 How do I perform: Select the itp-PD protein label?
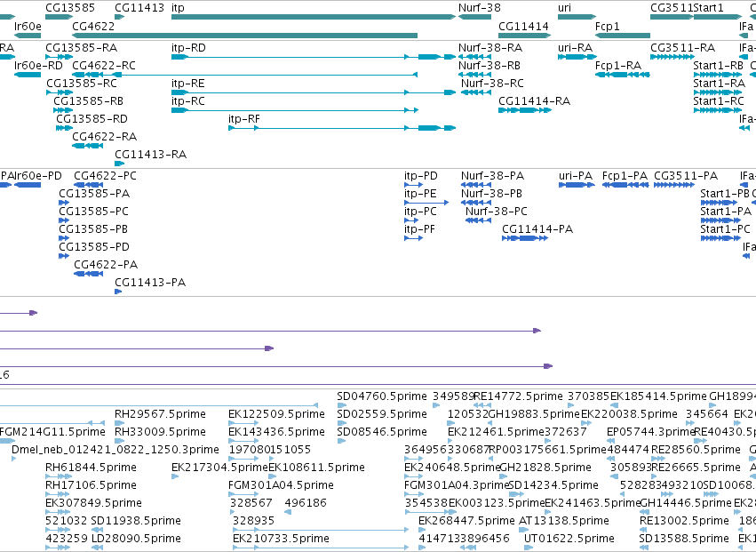pos(421,176)
